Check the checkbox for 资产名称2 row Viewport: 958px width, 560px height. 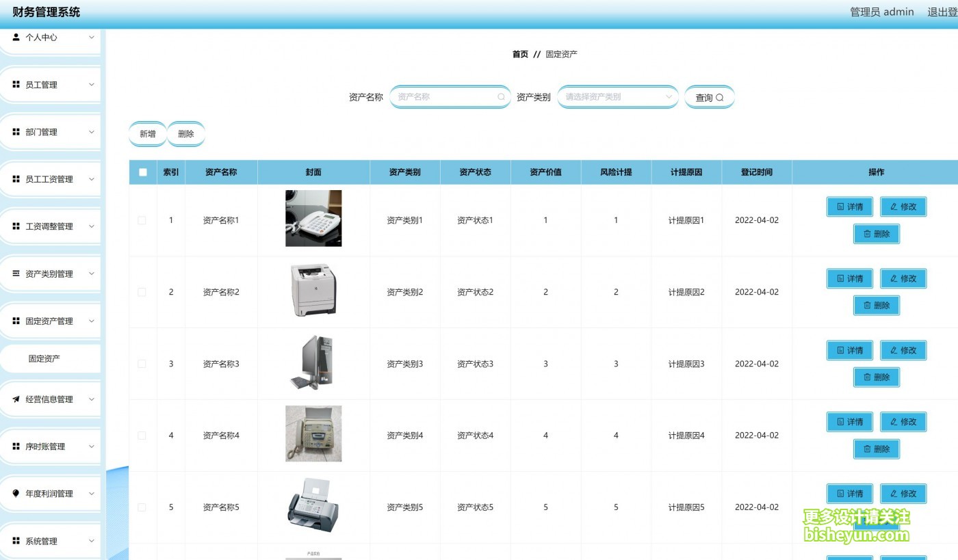(x=142, y=292)
